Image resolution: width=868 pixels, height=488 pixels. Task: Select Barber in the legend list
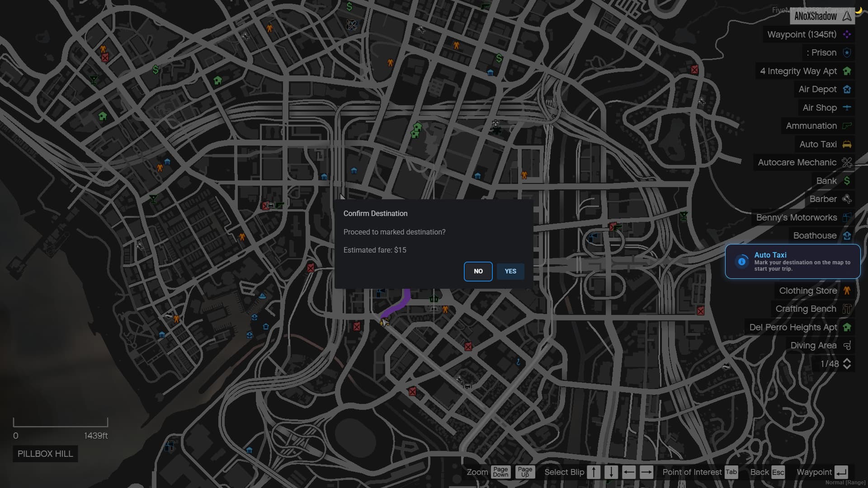click(830, 199)
